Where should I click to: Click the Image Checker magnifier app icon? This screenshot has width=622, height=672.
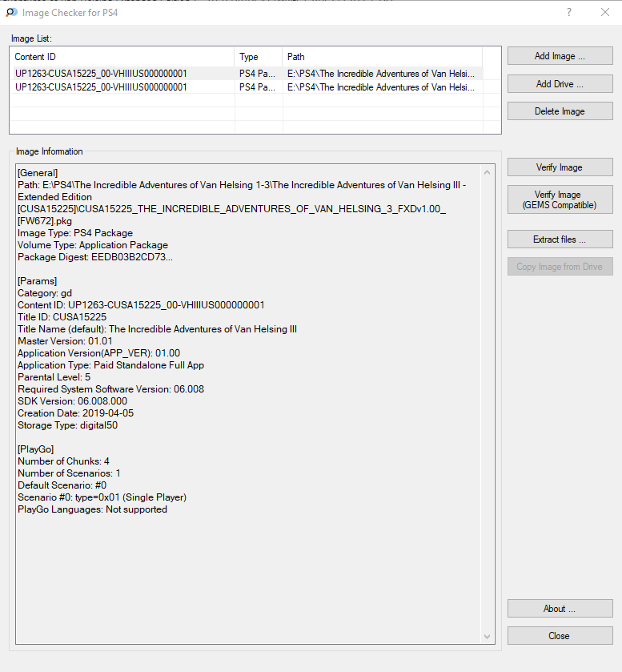(x=11, y=13)
